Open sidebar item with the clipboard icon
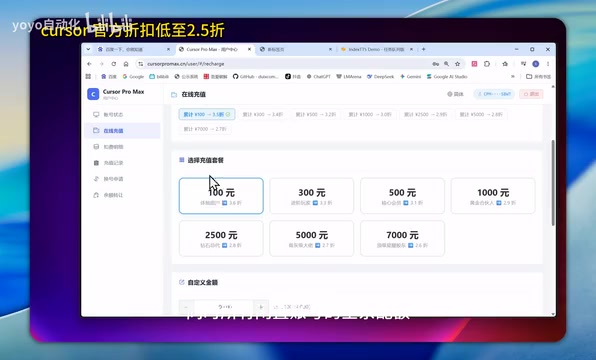This screenshot has width=596, height=360. tap(123, 163)
